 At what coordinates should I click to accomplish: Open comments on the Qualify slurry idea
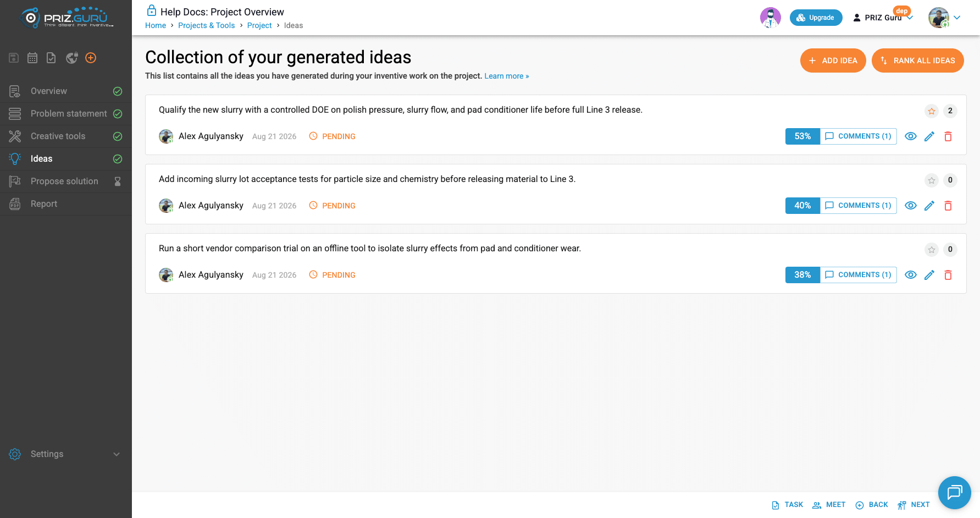click(859, 136)
